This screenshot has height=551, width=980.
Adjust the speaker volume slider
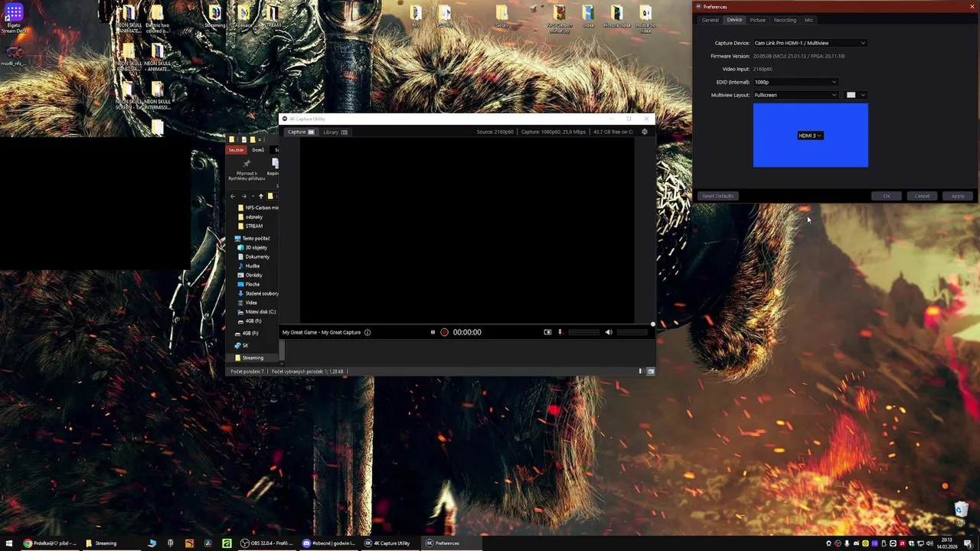632,332
